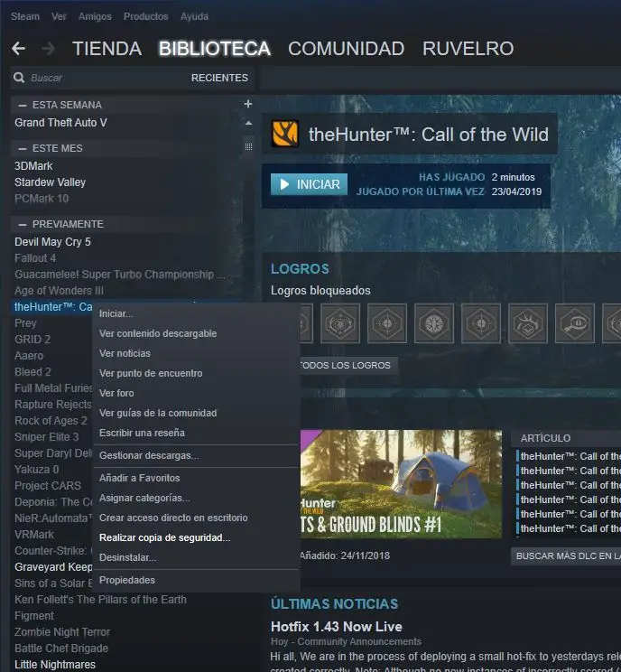
Task: Open the Steam menu
Action: 25,16
